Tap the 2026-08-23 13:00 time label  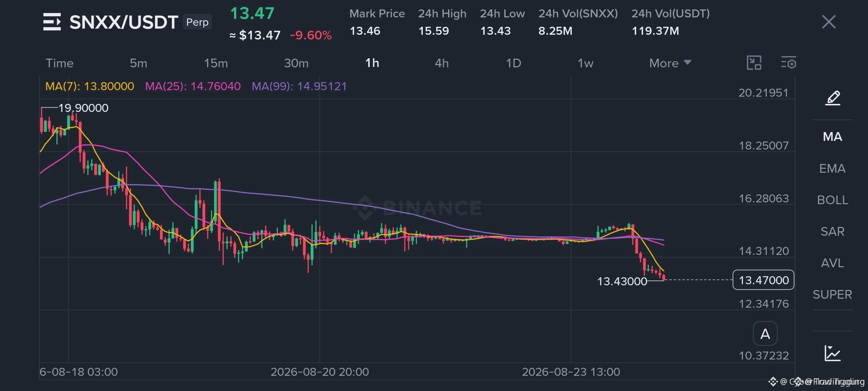pyautogui.click(x=571, y=372)
